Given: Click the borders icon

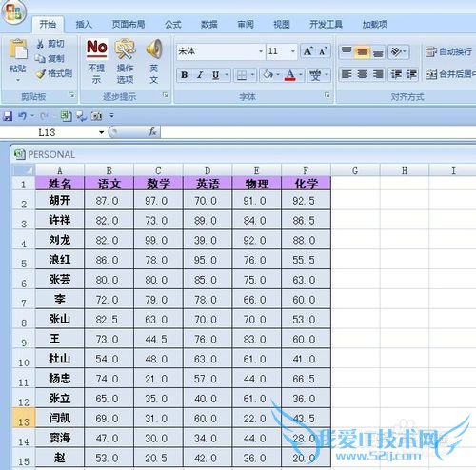Looking at the screenshot, I should pos(242,75).
